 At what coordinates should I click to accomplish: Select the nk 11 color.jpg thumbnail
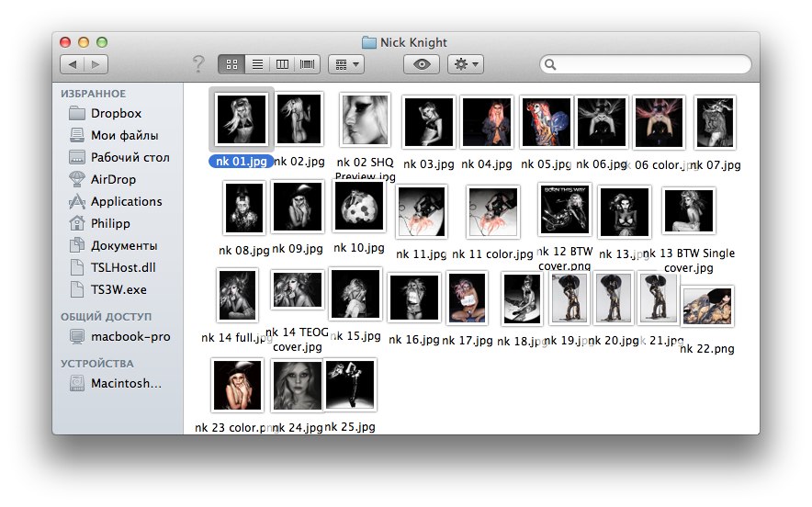pyautogui.click(x=493, y=212)
